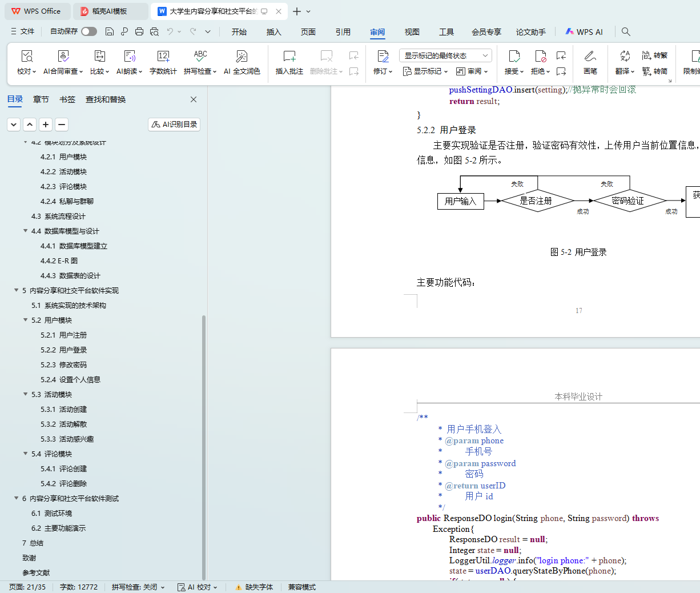This screenshot has width=700, height=593.
Task: Switch to the 书签 navigation tab
Action: pyautogui.click(x=67, y=99)
